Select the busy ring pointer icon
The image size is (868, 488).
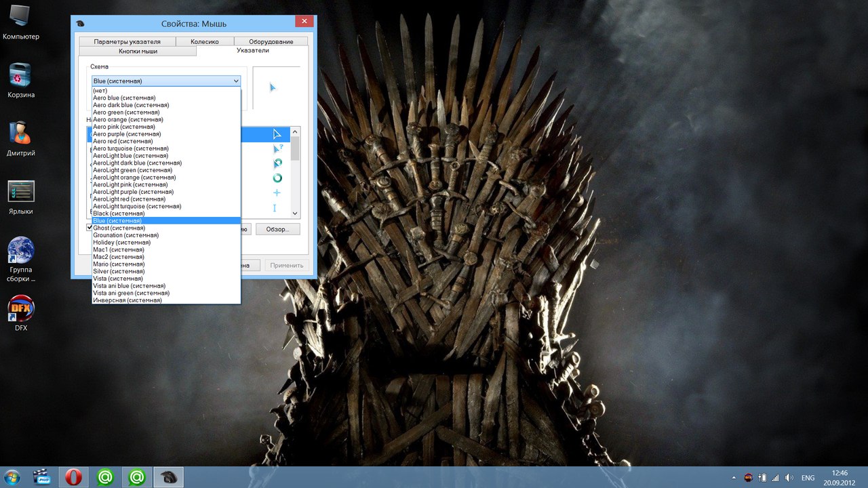[277, 178]
